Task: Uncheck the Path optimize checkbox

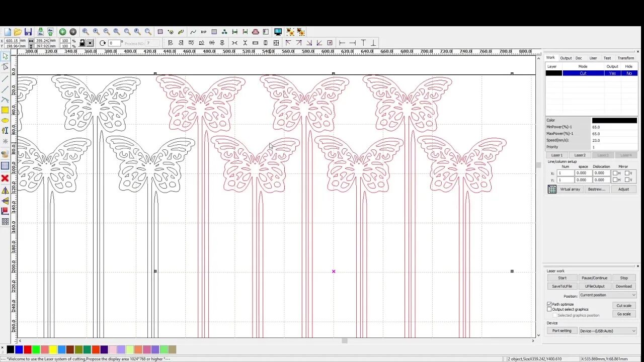Action: coord(549,304)
